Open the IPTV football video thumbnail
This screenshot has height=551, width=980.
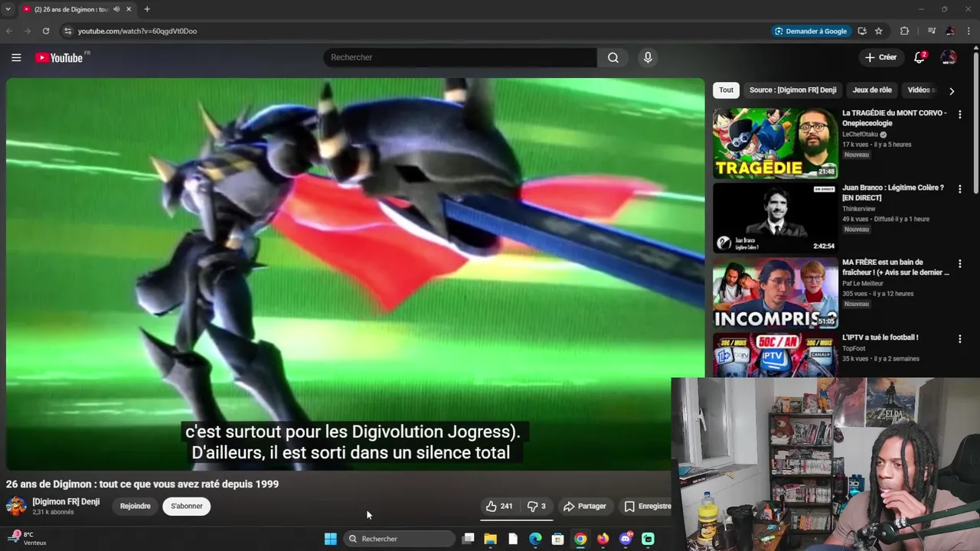click(x=775, y=355)
